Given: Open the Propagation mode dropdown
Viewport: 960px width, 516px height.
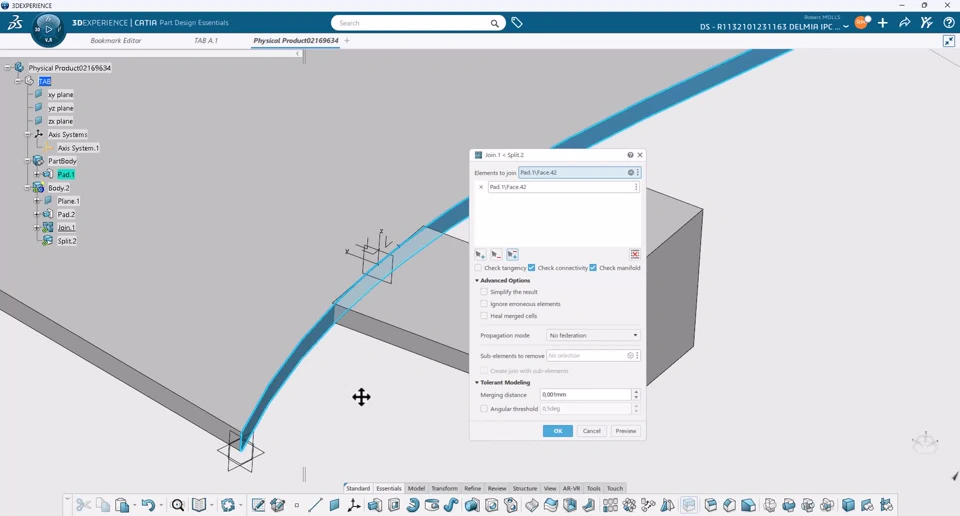Looking at the screenshot, I should tap(593, 336).
